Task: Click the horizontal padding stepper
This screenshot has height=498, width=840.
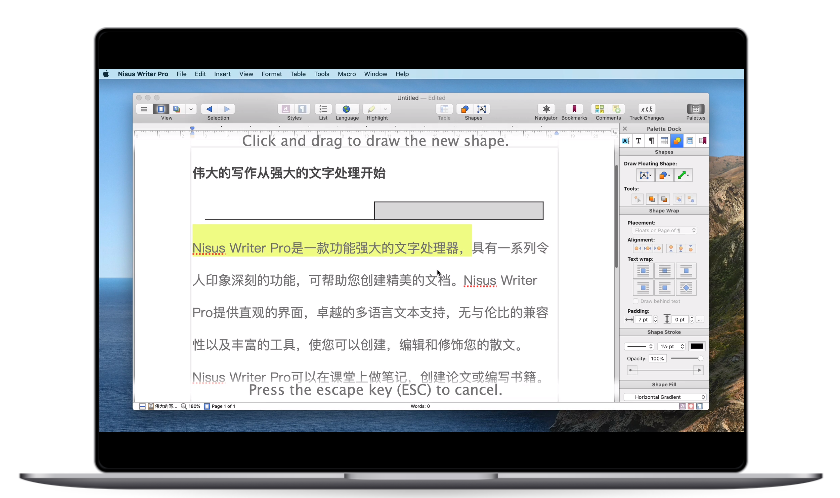Action: tap(656, 320)
